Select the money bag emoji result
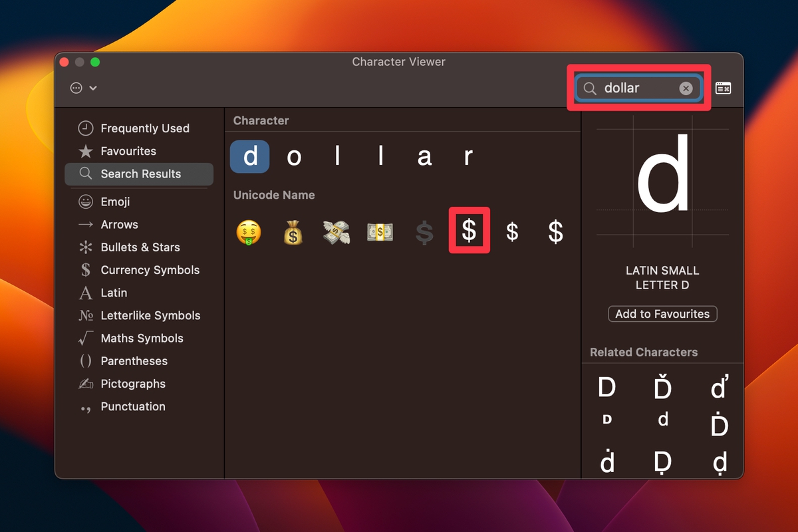This screenshot has height=532, width=798. tap(293, 231)
